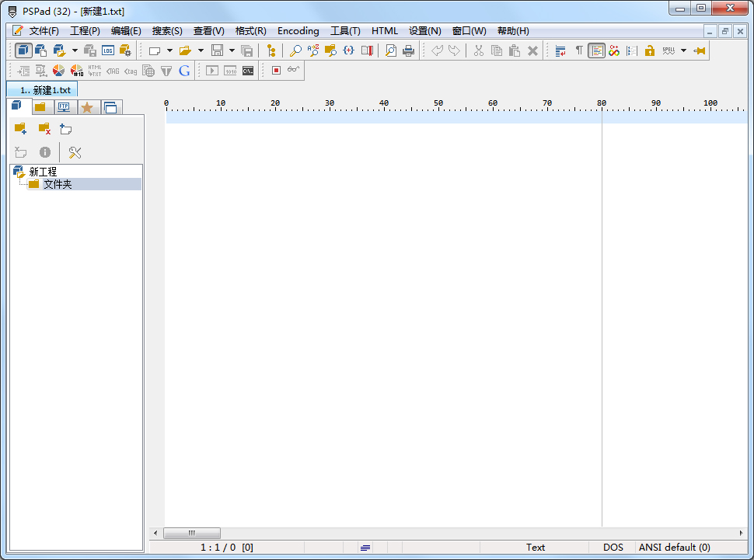754x560 pixels.
Task: Click the add folder to project icon
Action: [x=21, y=128]
